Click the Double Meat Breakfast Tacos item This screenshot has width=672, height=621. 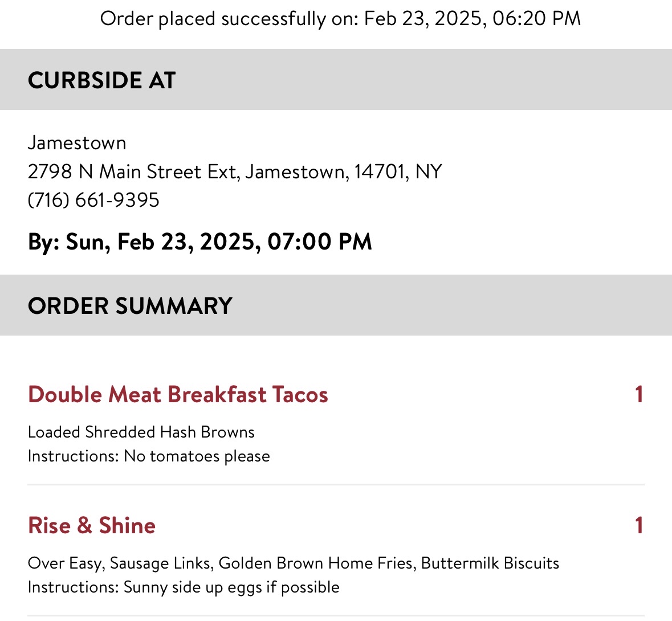click(x=178, y=394)
